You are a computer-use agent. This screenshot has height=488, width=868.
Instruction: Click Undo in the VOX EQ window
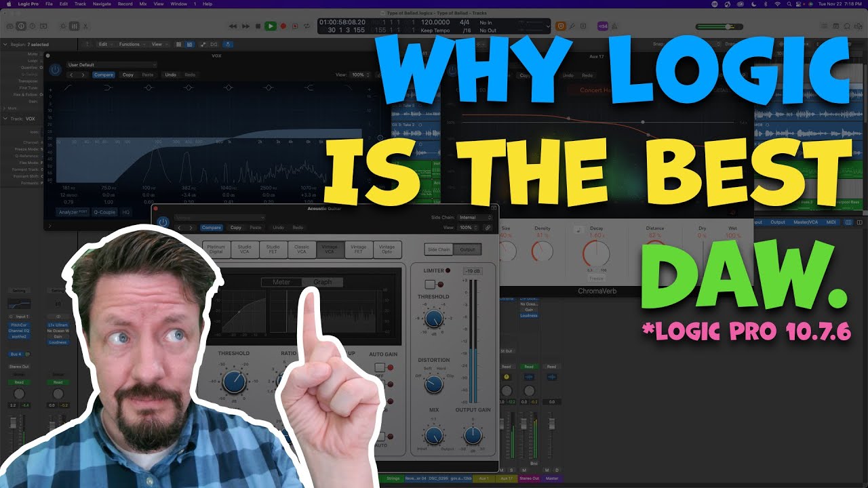pos(170,75)
